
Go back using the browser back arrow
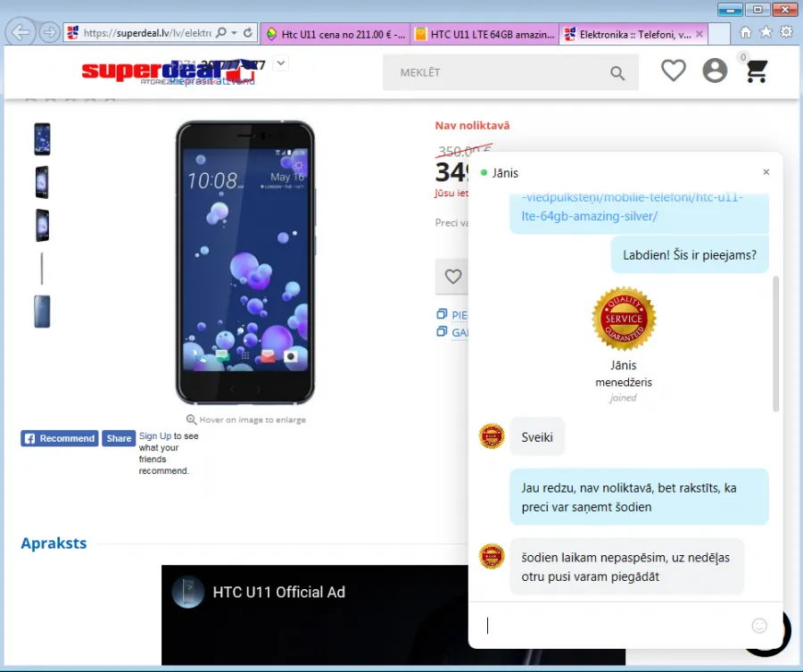coord(21,32)
